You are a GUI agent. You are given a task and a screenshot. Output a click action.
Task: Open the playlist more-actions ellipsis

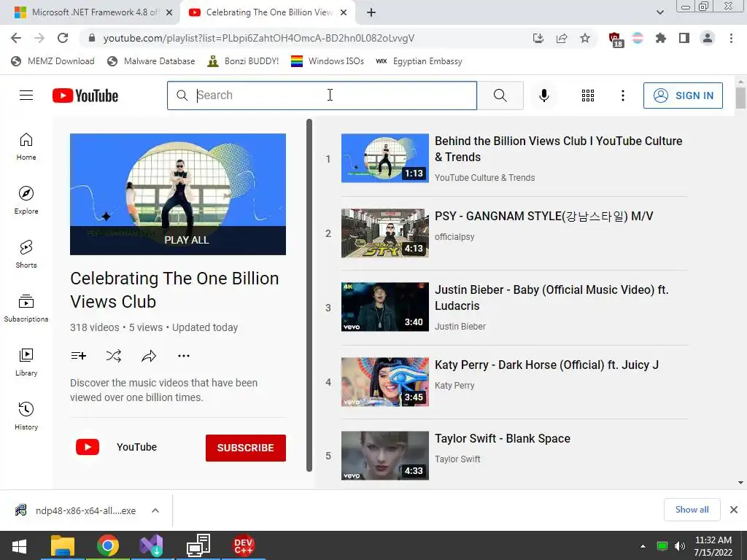(184, 356)
